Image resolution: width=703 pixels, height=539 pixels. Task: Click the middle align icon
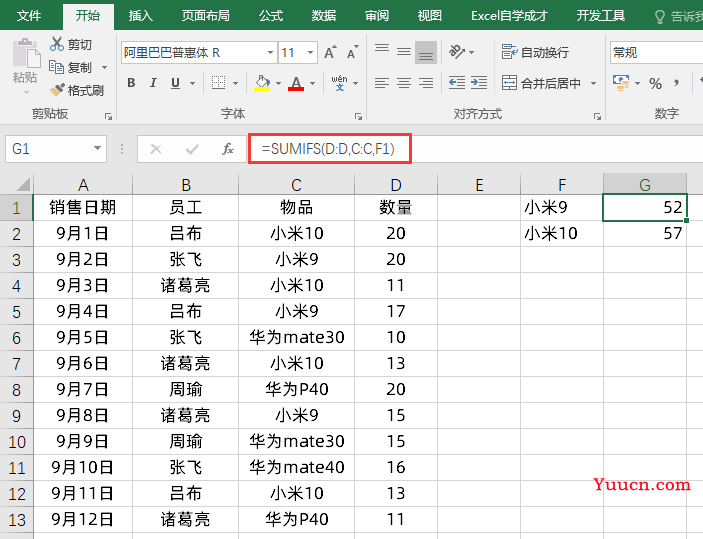point(404,52)
